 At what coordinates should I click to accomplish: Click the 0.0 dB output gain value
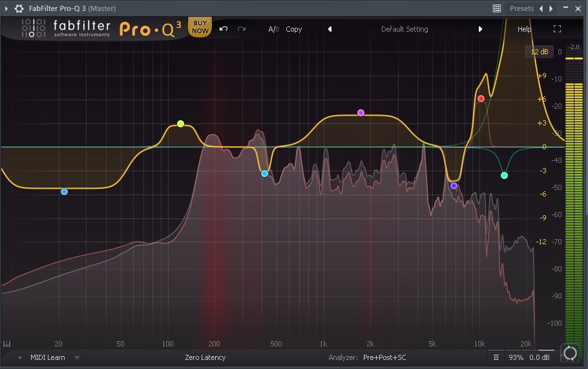point(540,357)
